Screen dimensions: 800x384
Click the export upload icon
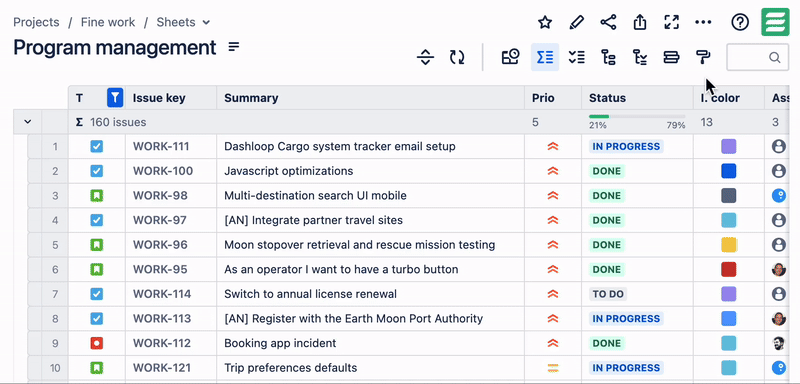[x=640, y=22]
